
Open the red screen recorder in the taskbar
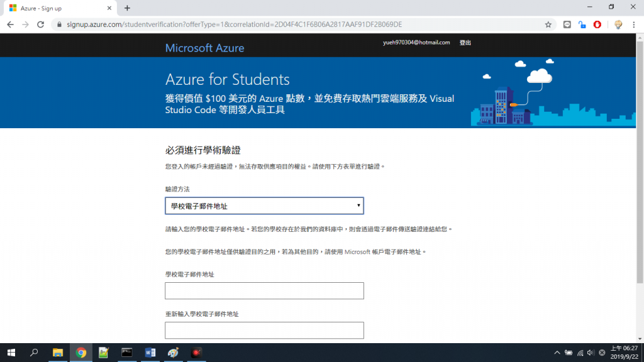196,353
